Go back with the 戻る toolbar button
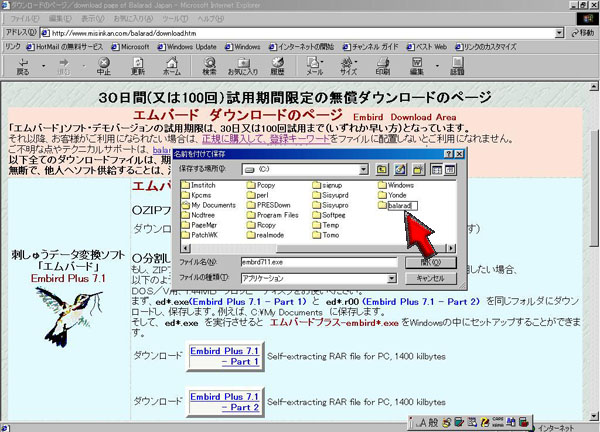 tap(23, 66)
